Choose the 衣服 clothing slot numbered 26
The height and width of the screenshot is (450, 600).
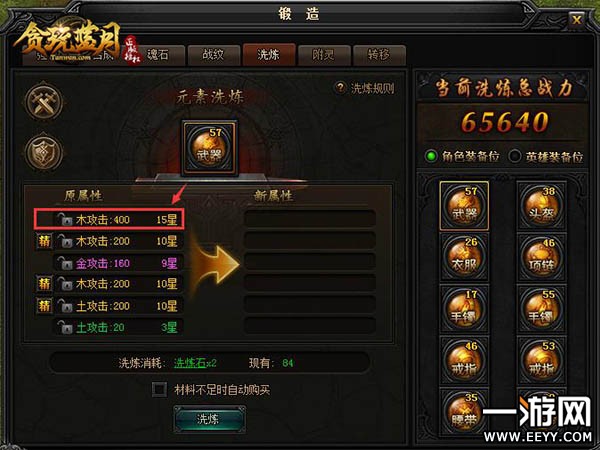pos(464,257)
